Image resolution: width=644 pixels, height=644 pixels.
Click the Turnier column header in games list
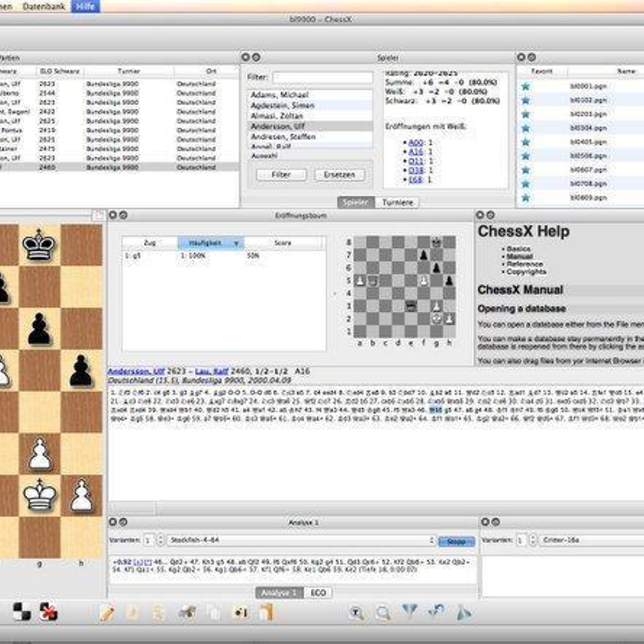129,71
